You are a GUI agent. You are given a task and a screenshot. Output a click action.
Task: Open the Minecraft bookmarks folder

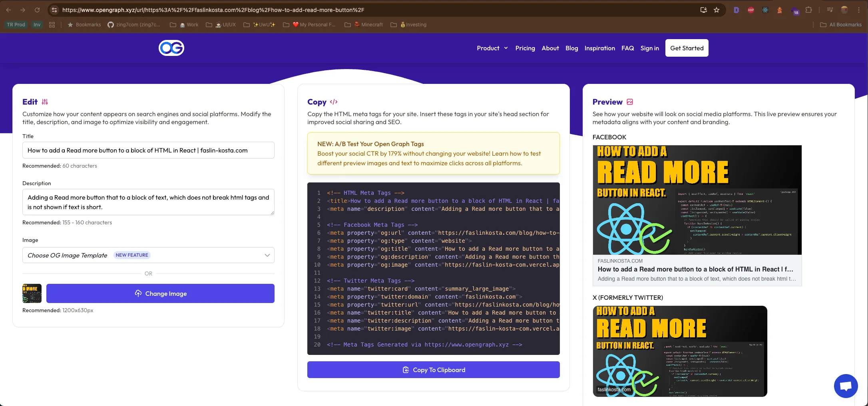click(364, 25)
